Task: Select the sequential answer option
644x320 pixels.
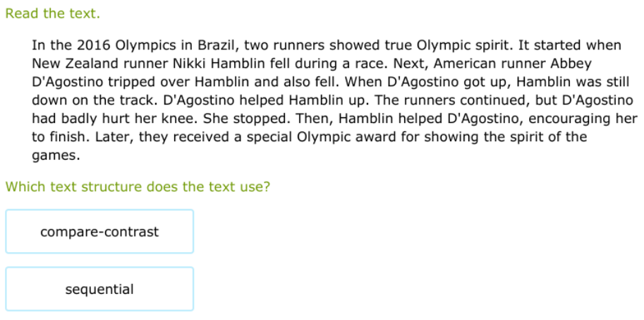Action: [x=99, y=290]
